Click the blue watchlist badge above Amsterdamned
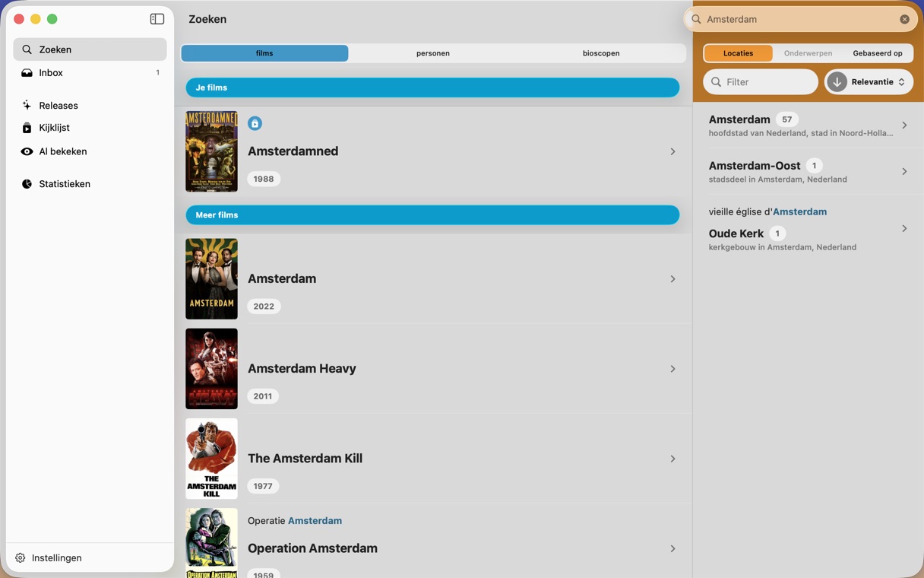Image resolution: width=924 pixels, height=578 pixels. [x=255, y=123]
